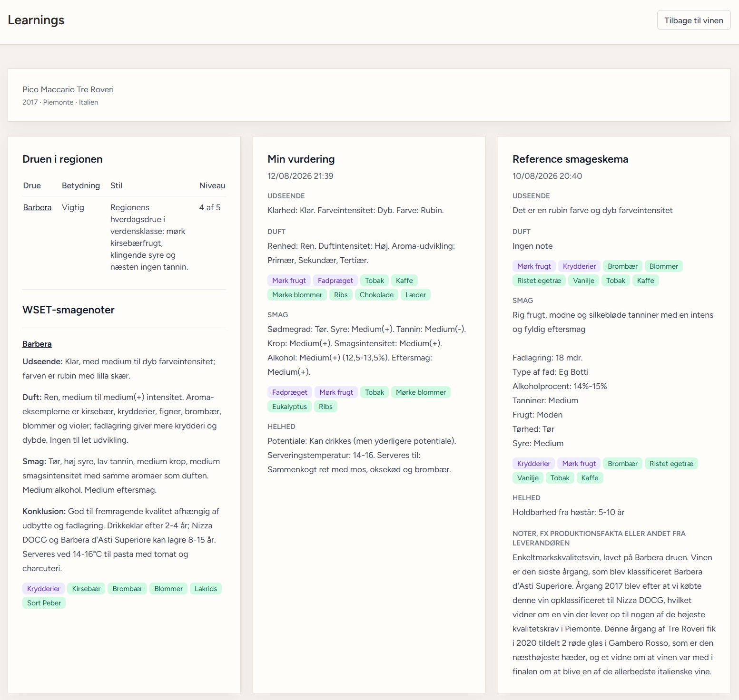739x700 pixels.
Task: Click the 'Min vurdering' heading
Action: pos(301,159)
